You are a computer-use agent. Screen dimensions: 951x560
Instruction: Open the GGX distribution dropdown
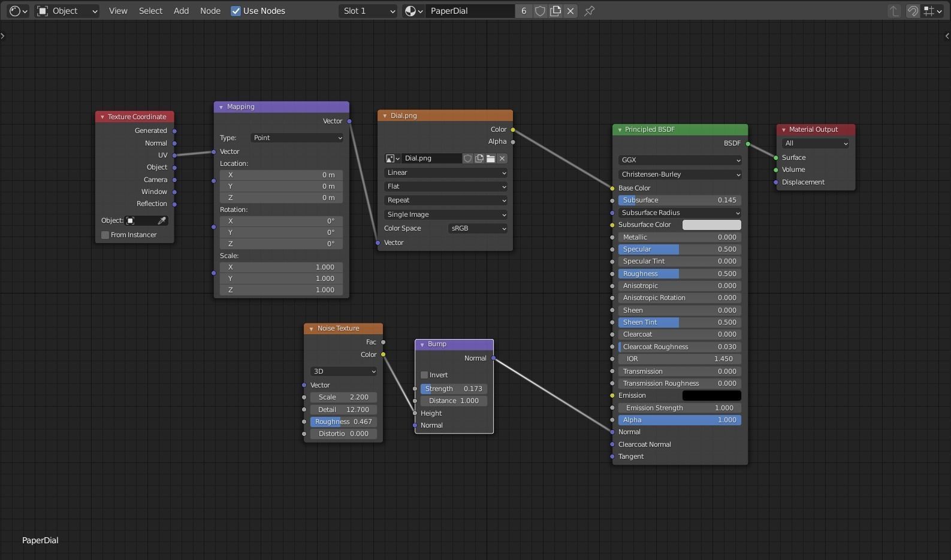click(x=680, y=160)
